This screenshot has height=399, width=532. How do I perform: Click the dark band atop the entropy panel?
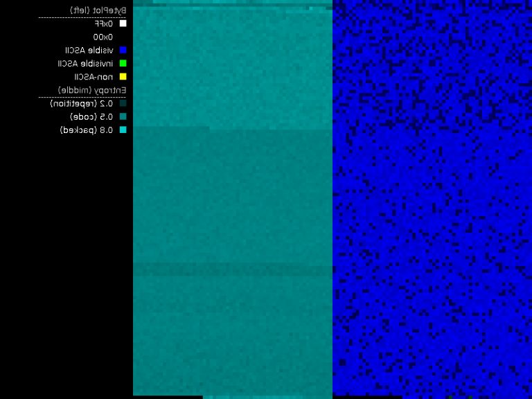(x=232, y=3)
